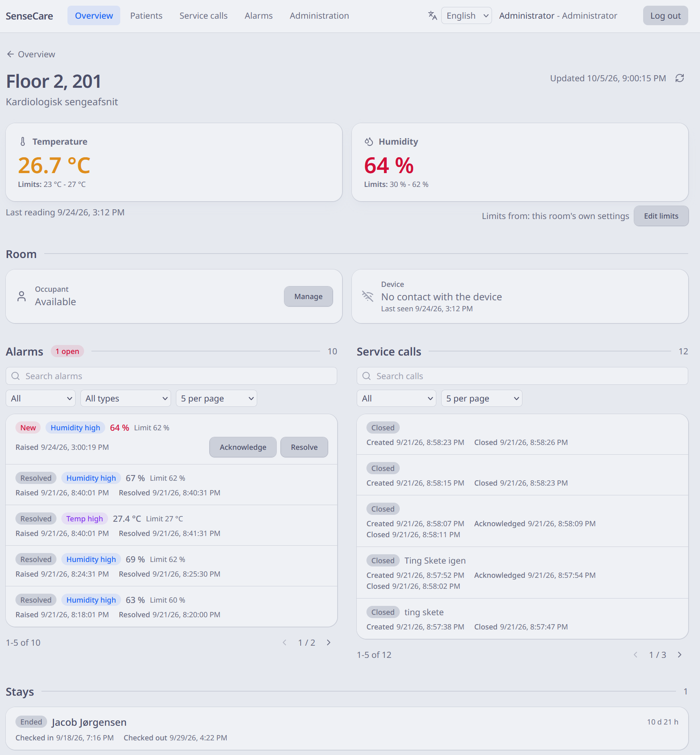This screenshot has height=755, width=700.
Task: Click Manage for room occupant
Action: point(308,296)
